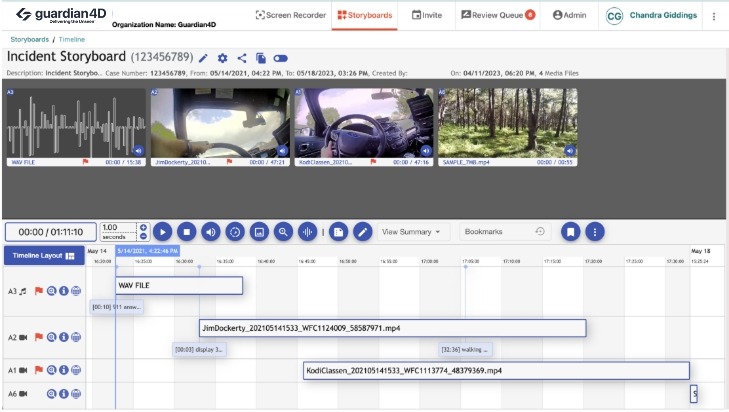
Task: Open the globe icon on track A2
Action: [x=76, y=337]
